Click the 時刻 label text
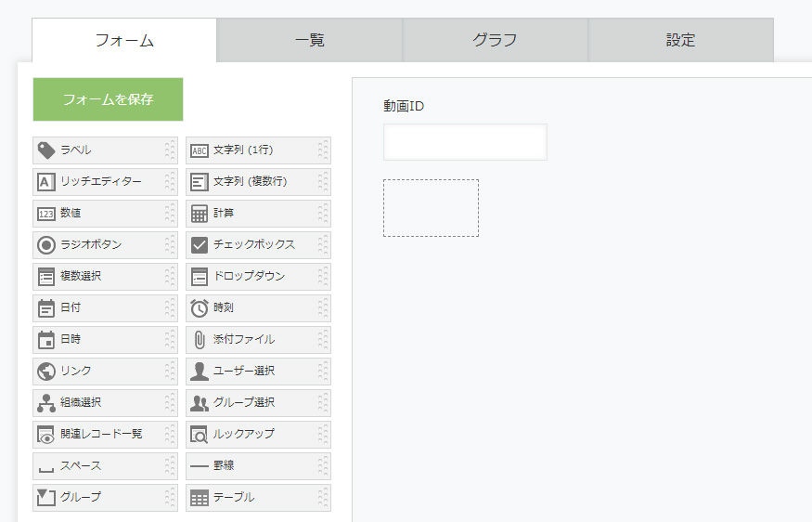This screenshot has width=812, height=522. (224, 307)
